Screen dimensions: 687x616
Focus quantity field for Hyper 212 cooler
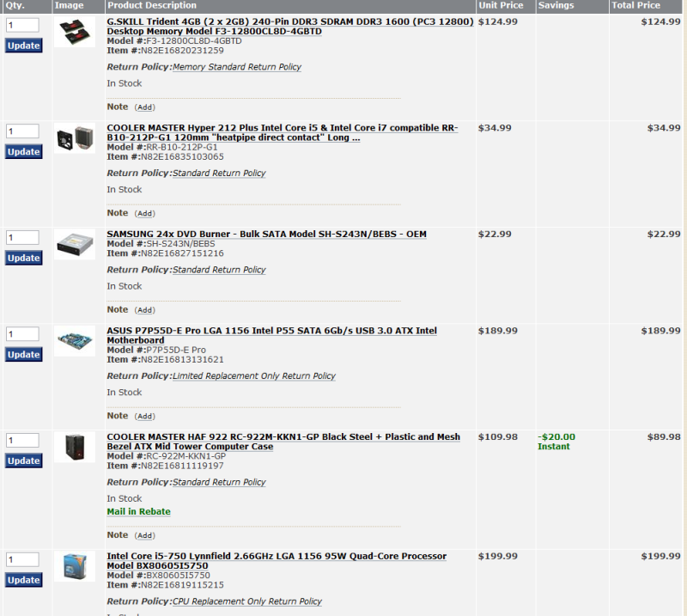(x=22, y=131)
